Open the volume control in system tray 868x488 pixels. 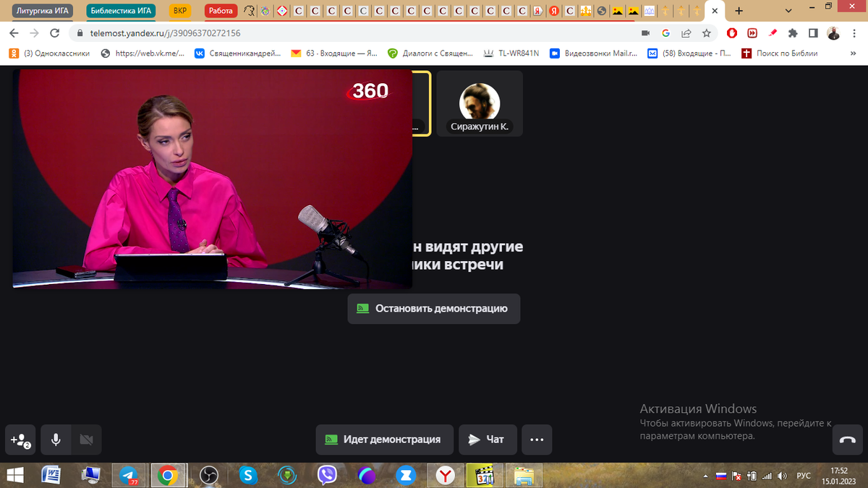coord(782,476)
